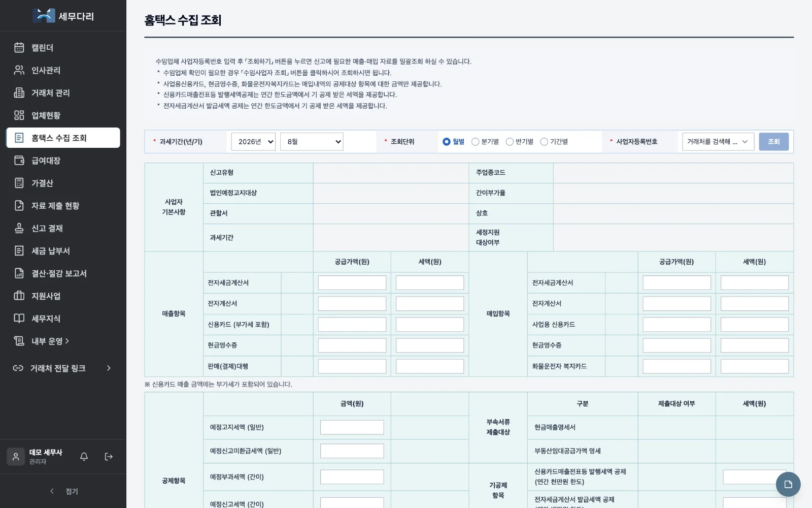
Task: Click the 결산·절감 보고서 report icon
Action: pos(19,273)
